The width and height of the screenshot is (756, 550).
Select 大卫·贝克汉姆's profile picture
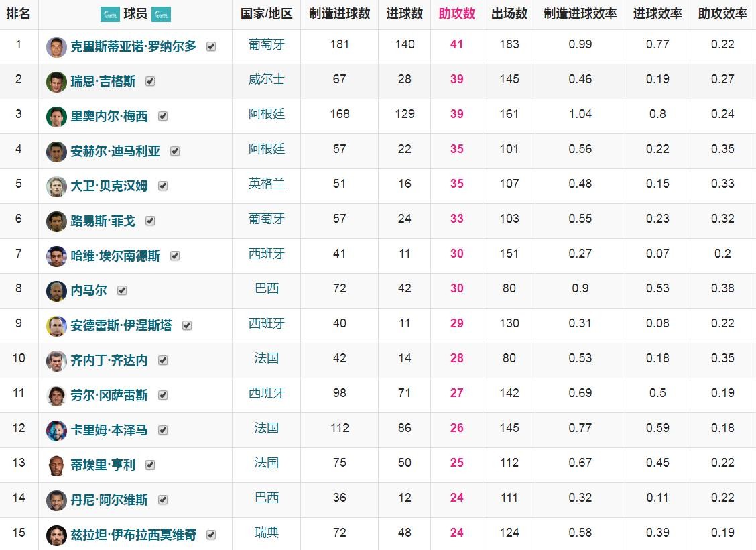56,186
